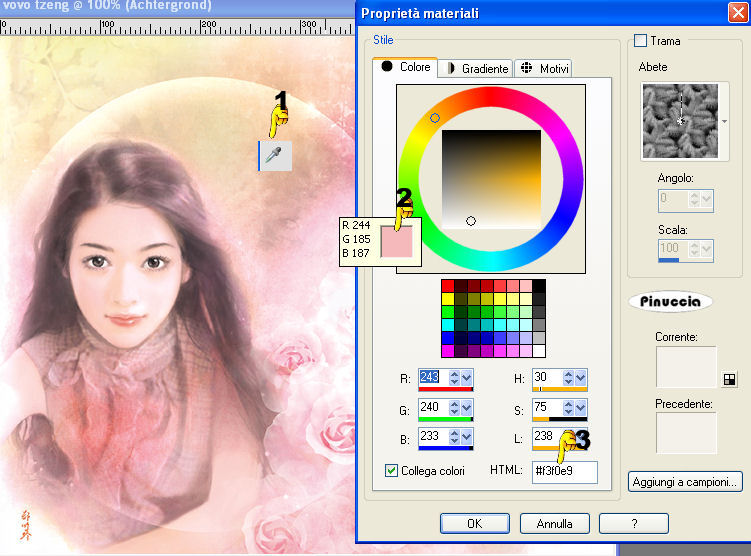Screen dimensions: 751x556
Task: Pick blue swatch in basic color grid
Action: point(448,338)
